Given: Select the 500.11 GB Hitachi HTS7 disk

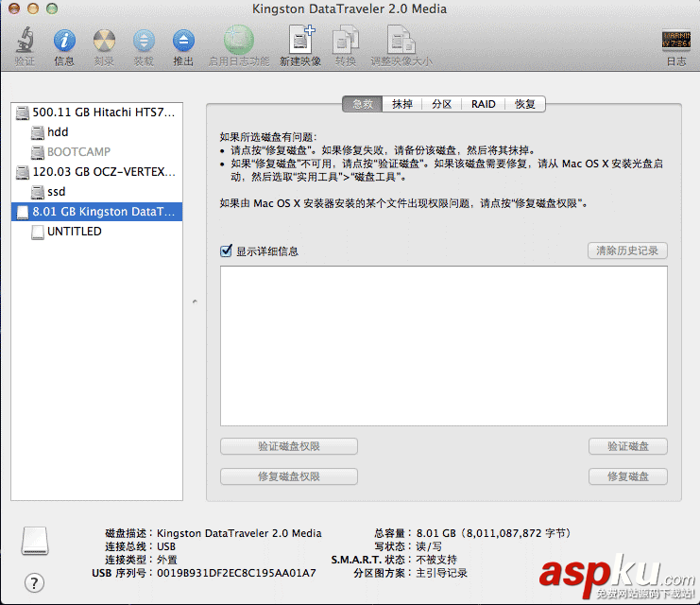Looking at the screenshot, I should pos(97,112).
